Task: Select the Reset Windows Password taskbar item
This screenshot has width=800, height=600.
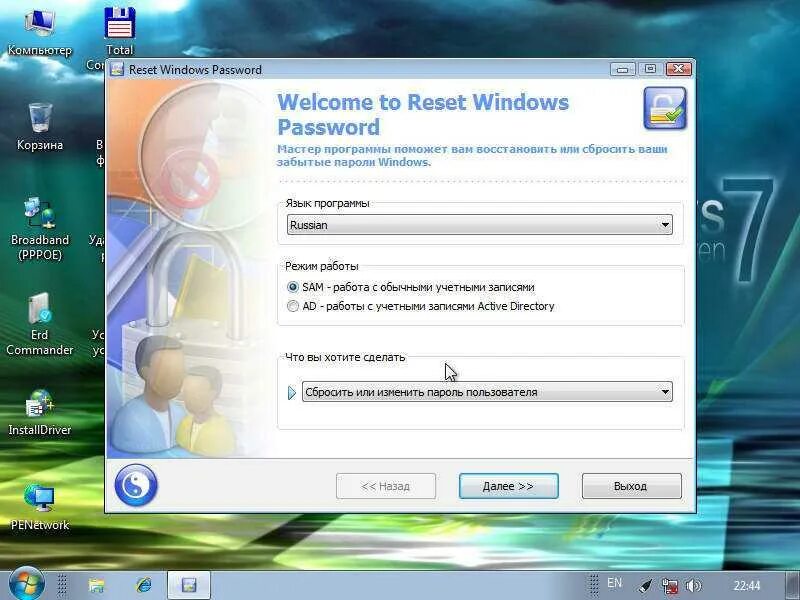Action: click(189, 585)
